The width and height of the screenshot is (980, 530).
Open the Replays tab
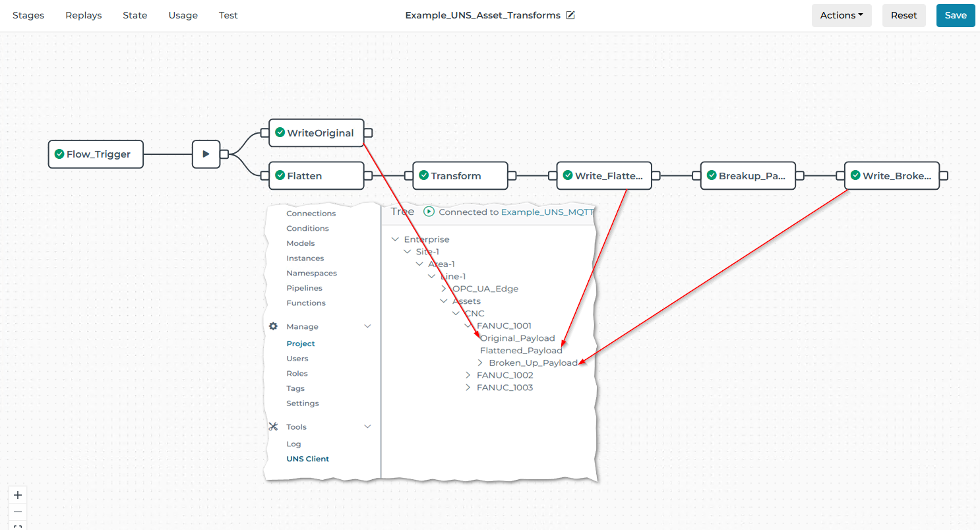(84, 15)
